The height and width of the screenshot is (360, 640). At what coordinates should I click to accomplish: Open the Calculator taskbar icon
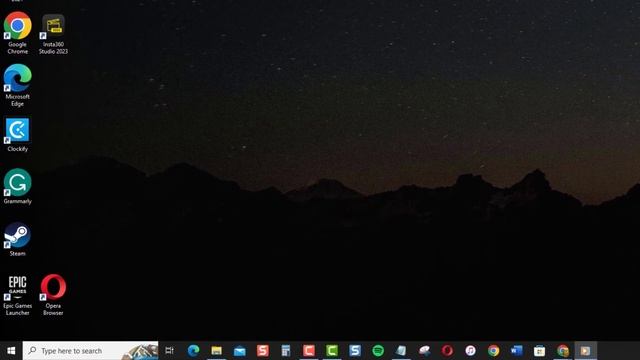(286, 351)
